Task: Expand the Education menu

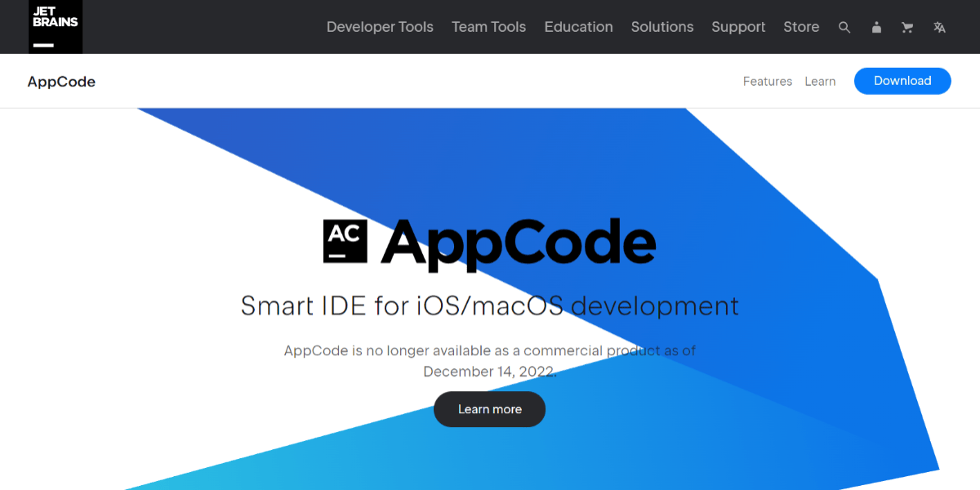Action: (x=578, y=27)
